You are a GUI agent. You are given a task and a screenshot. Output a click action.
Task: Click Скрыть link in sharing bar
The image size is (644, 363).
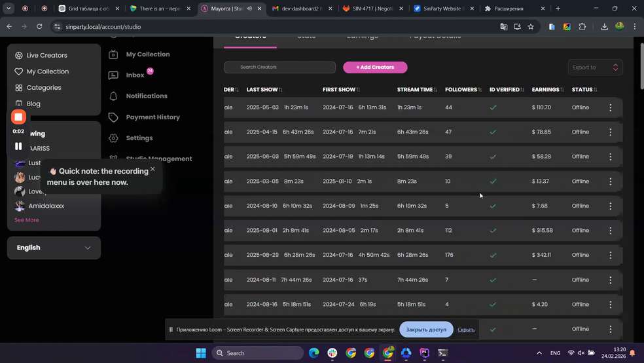coord(466,330)
